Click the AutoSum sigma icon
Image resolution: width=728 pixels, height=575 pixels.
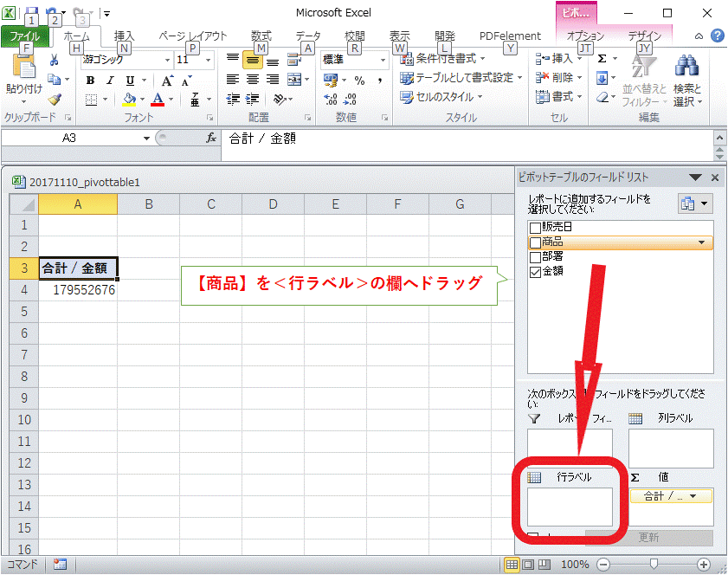pos(602,59)
